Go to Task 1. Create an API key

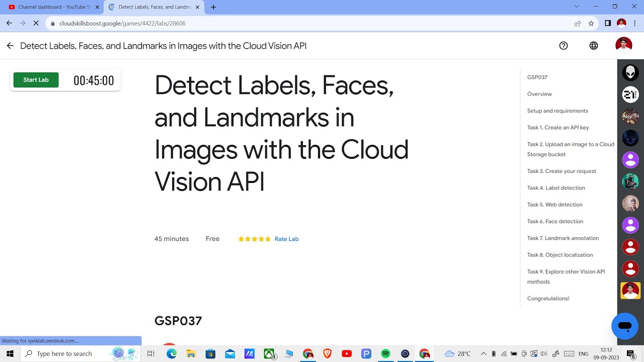point(558,128)
